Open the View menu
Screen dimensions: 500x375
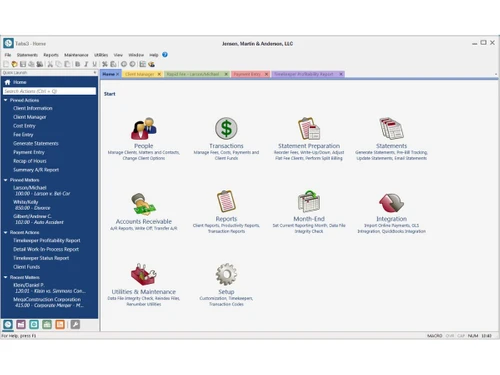coord(118,55)
